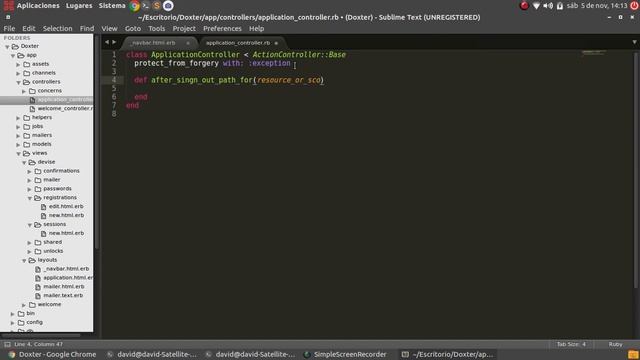The height and width of the screenshot is (360, 640).
Task: Click the application_controller file icon in sidebar
Action: pos(32,100)
